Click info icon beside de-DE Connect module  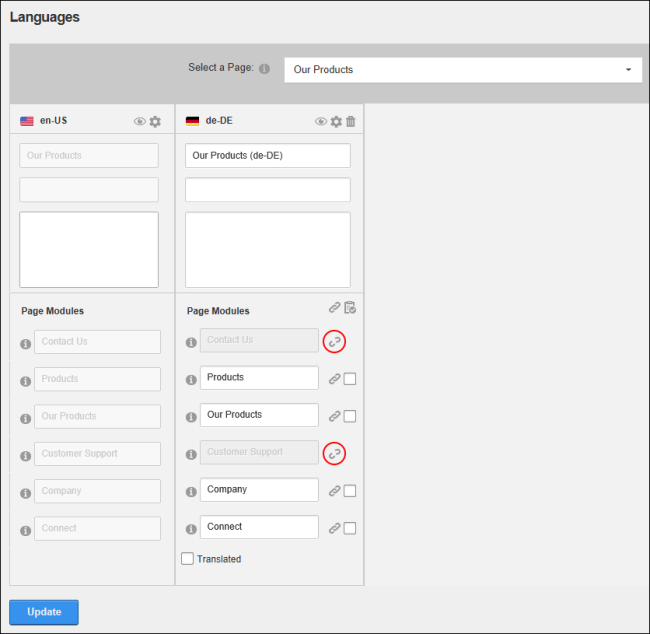click(191, 529)
